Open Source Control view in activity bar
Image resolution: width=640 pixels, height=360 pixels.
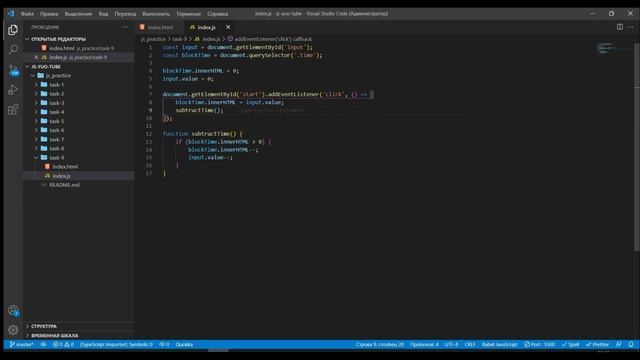pyautogui.click(x=13, y=70)
